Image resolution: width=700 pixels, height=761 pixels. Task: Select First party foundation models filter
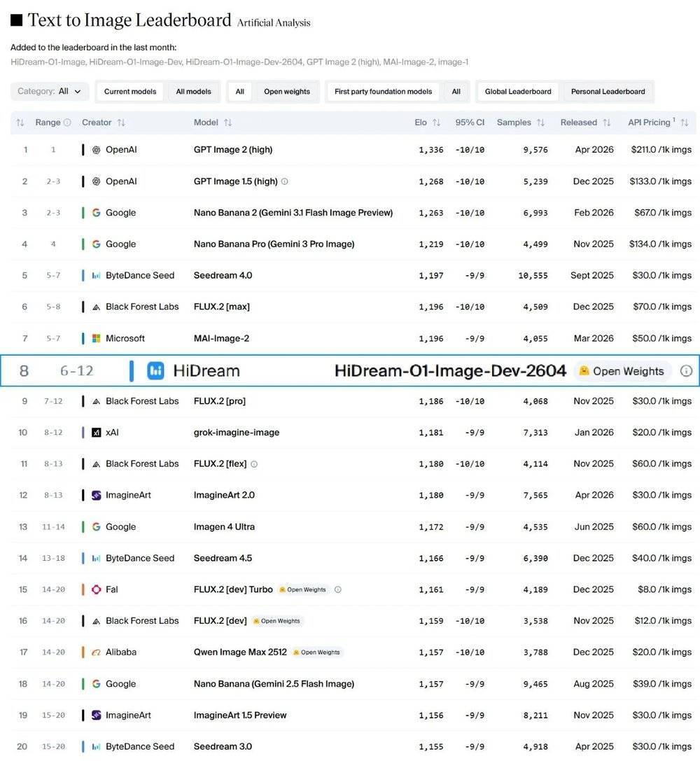383,91
